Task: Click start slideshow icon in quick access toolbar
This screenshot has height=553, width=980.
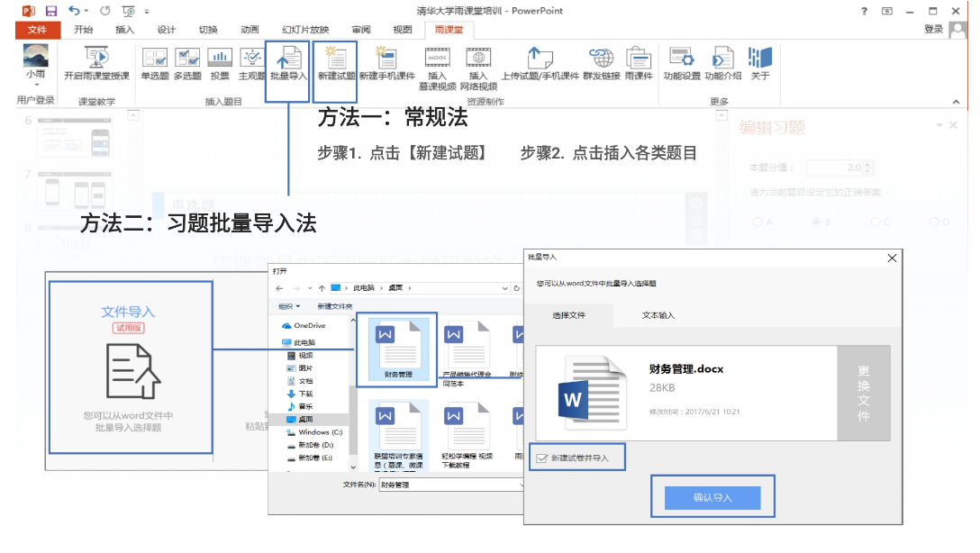Action: click(x=128, y=11)
